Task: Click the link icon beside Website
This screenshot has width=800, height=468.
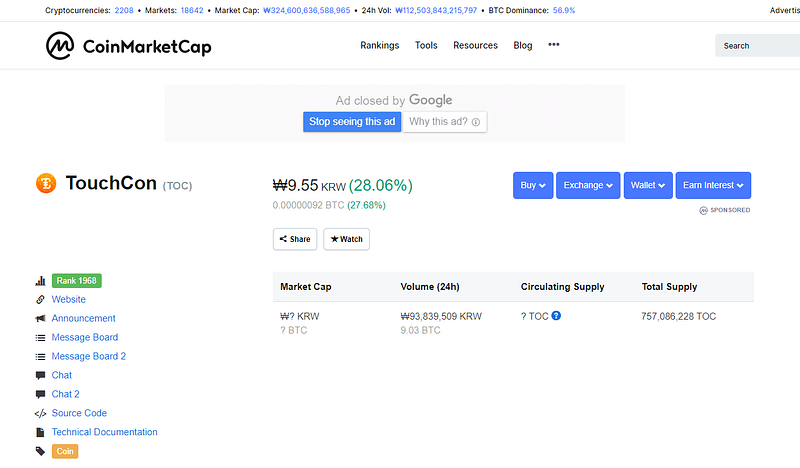Action: point(40,300)
